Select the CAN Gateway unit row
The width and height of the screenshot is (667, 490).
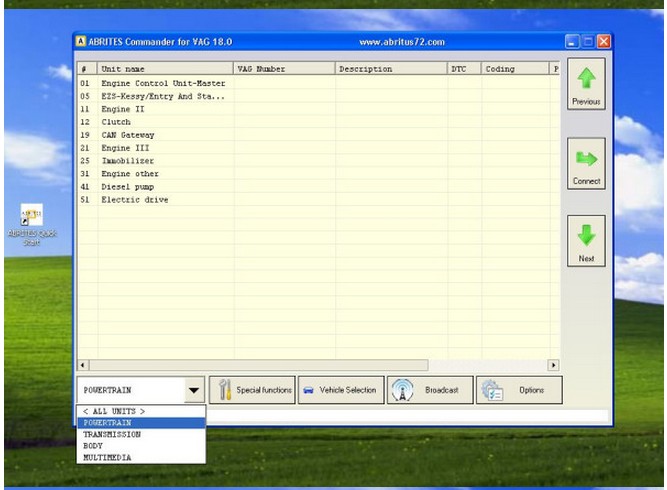click(128, 135)
